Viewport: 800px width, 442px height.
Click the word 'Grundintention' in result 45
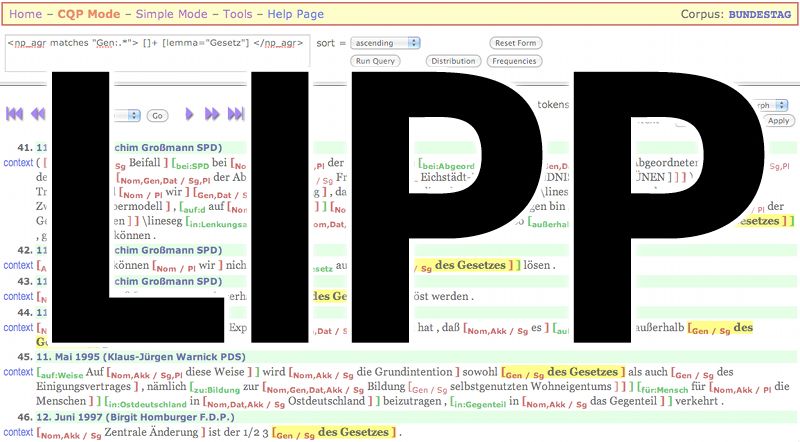pyautogui.click(x=413, y=372)
